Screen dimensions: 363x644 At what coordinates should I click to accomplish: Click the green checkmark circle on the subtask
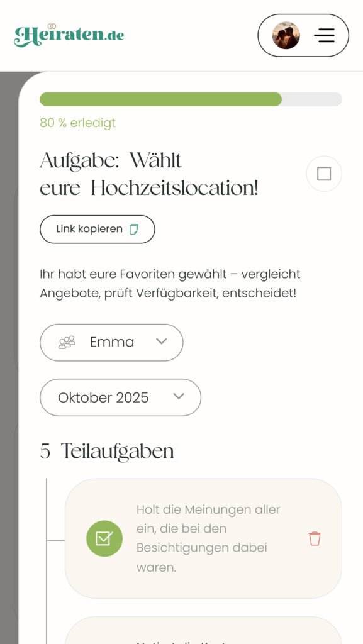click(104, 538)
